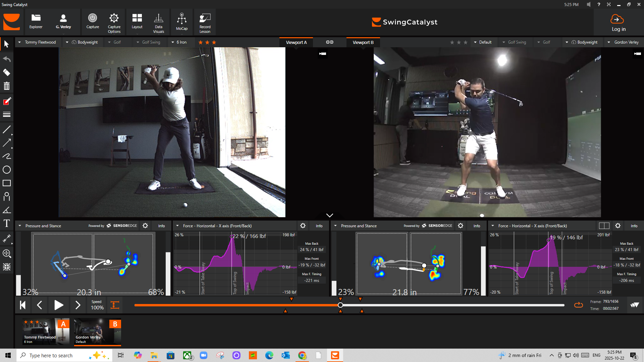Select the Eraser tool in left toolbar
Viewport: 644px width, 362px height.
pos(7,72)
